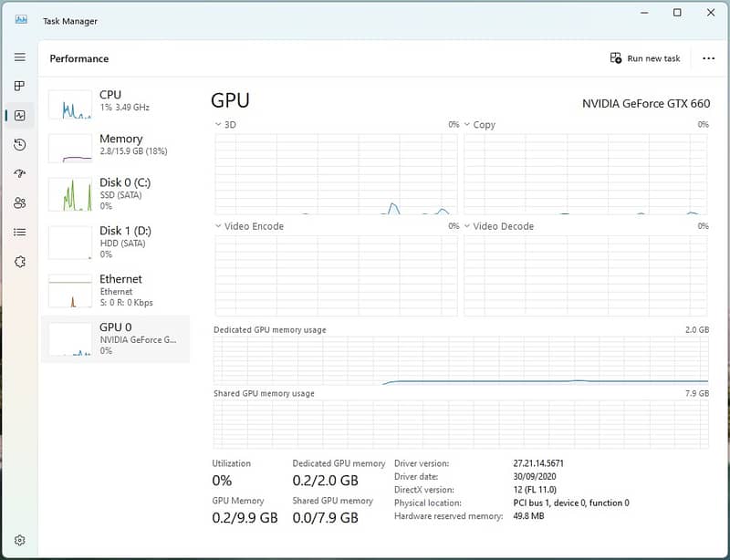Viewport: 730px width, 560px height.
Task: Open the Processes page icon
Action: tap(19, 86)
